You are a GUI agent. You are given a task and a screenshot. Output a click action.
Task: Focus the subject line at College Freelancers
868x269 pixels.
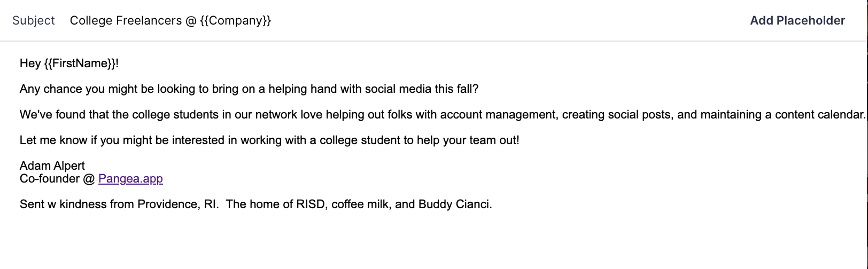[126, 21]
